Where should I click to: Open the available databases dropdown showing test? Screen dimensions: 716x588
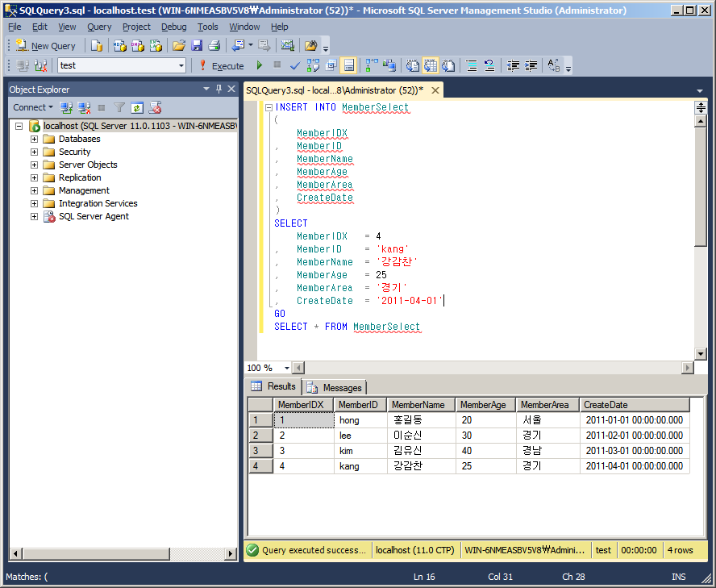pos(181,66)
